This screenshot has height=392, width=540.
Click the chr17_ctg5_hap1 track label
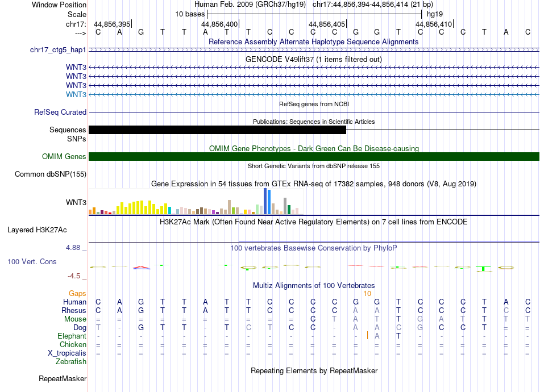point(58,50)
